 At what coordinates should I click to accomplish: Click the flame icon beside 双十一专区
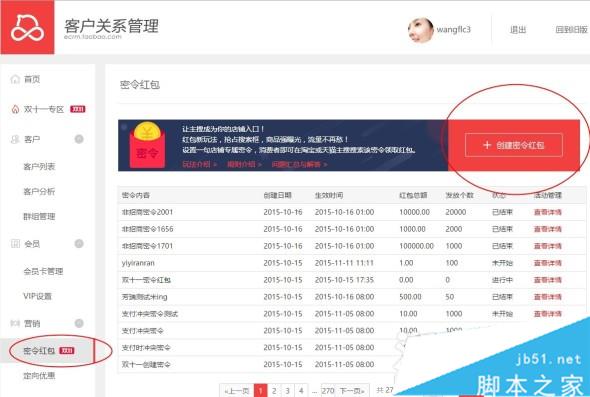click(x=15, y=109)
